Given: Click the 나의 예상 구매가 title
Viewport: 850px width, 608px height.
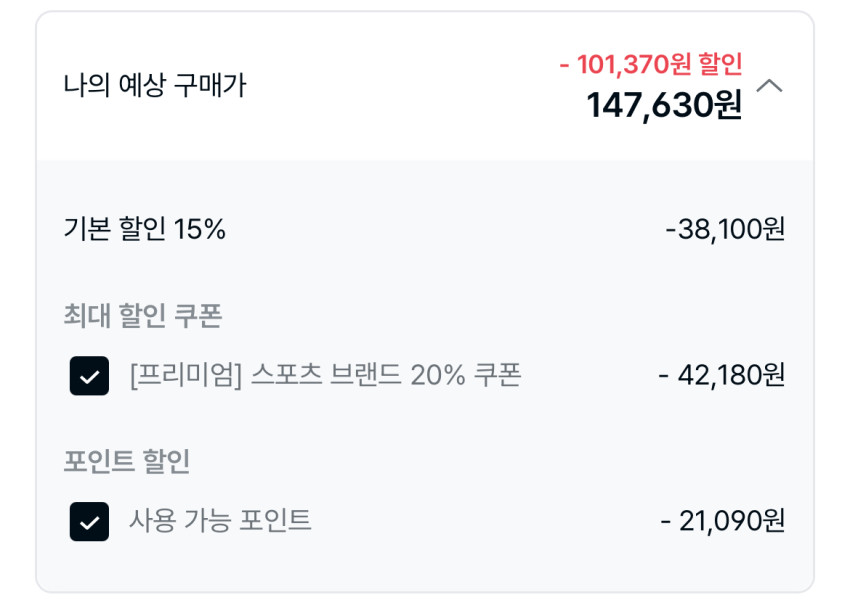Looking at the screenshot, I should [154, 86].
